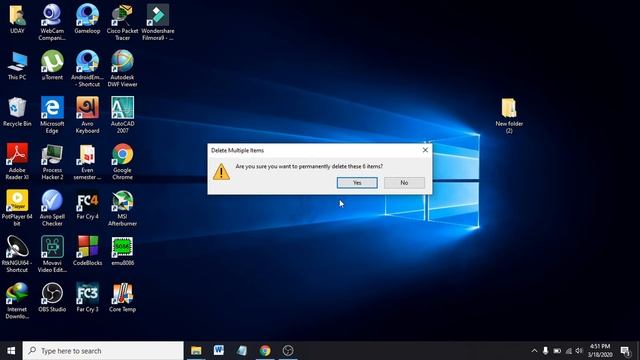The height and width of the screenshot is (360, 640).
Task: Open Microsoft Word from the taskbar
Action: pos(219,351)
